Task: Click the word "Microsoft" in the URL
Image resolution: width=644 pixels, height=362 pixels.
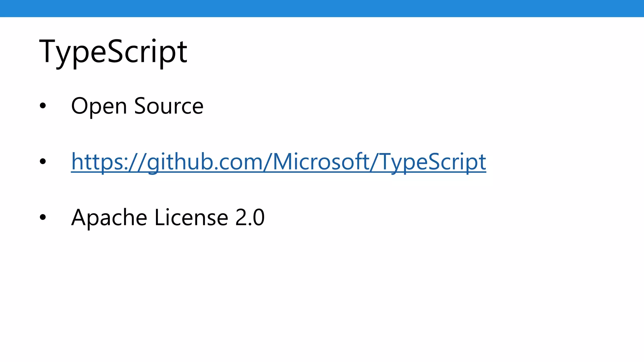Action: pos(321,162)
